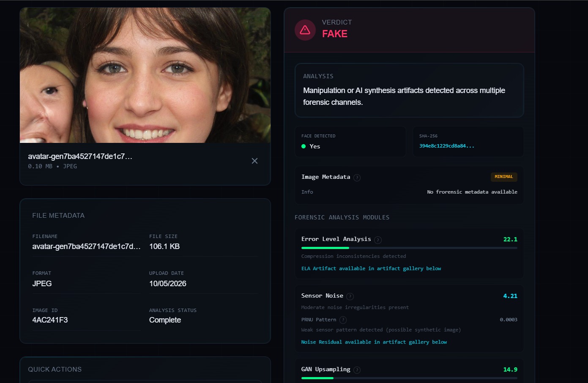Click the Error Level Analysis progress bar

pos(409,248)
